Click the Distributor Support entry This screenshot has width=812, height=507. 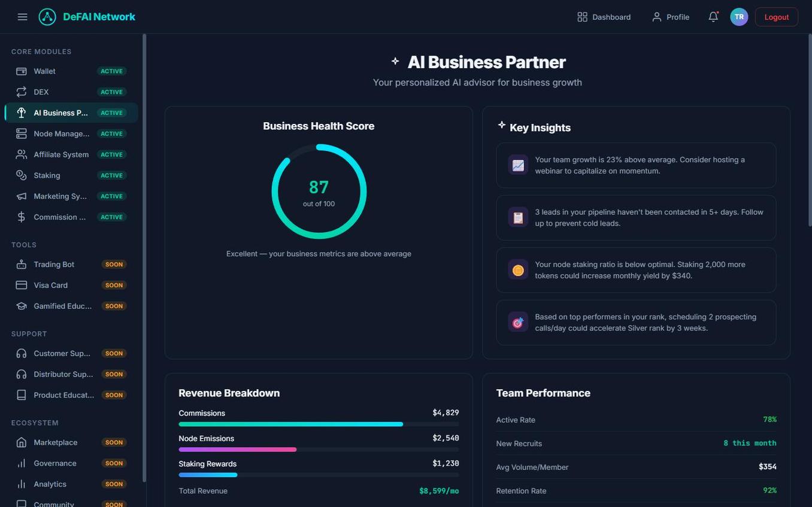(x=63, y=374)
